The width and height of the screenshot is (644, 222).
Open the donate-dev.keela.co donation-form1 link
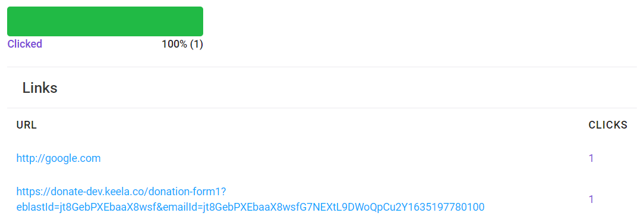point(251,199)
